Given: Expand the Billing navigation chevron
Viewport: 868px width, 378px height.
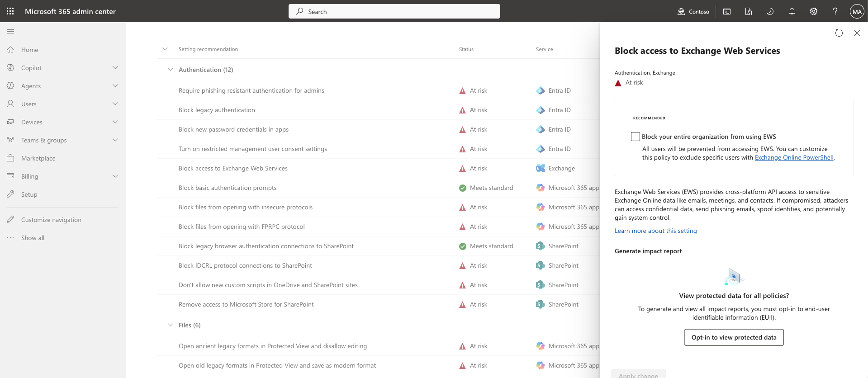Looking at the screenshot, I should (115, 176).
